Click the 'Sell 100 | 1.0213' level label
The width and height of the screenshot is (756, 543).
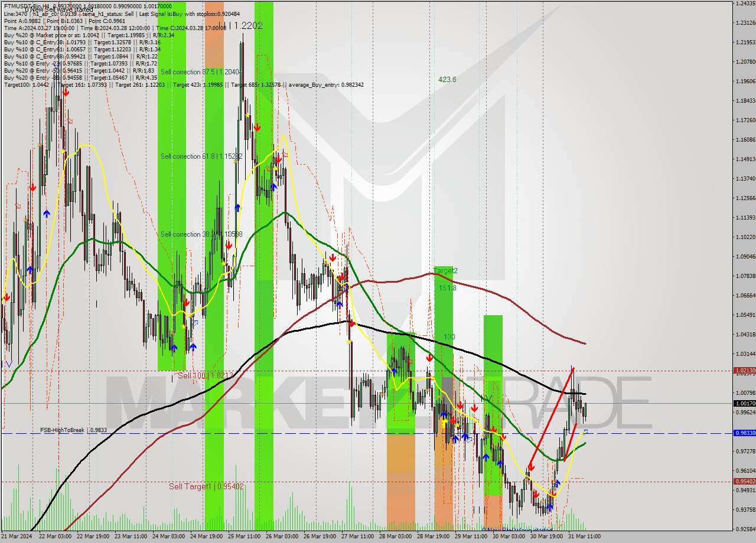click(x=206, y=375)
